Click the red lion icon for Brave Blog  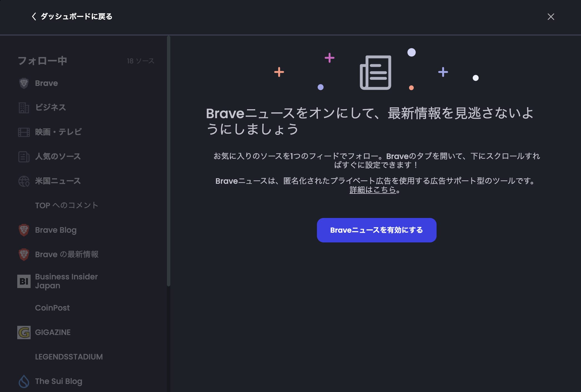point(24,230)
